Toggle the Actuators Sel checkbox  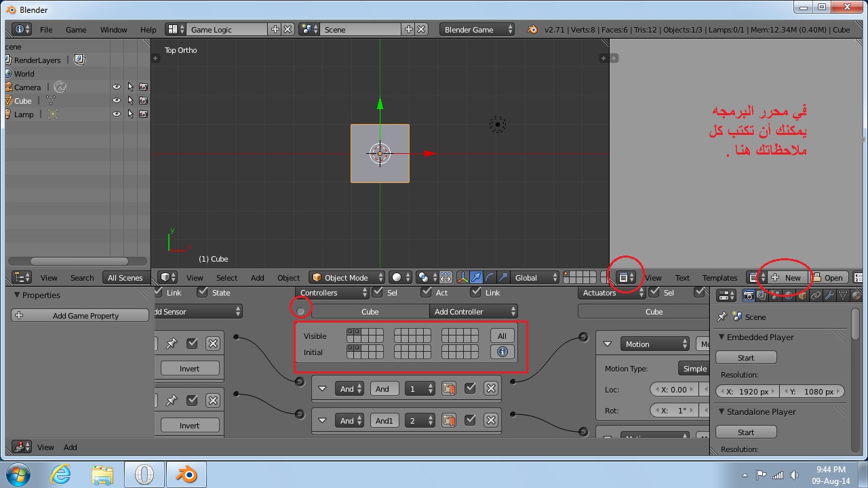[653, 292]
